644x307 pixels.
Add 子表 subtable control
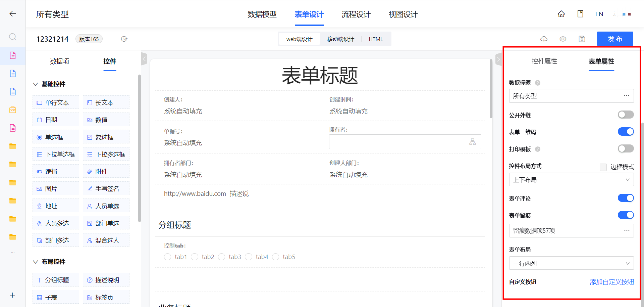click(x=56, y=297)
